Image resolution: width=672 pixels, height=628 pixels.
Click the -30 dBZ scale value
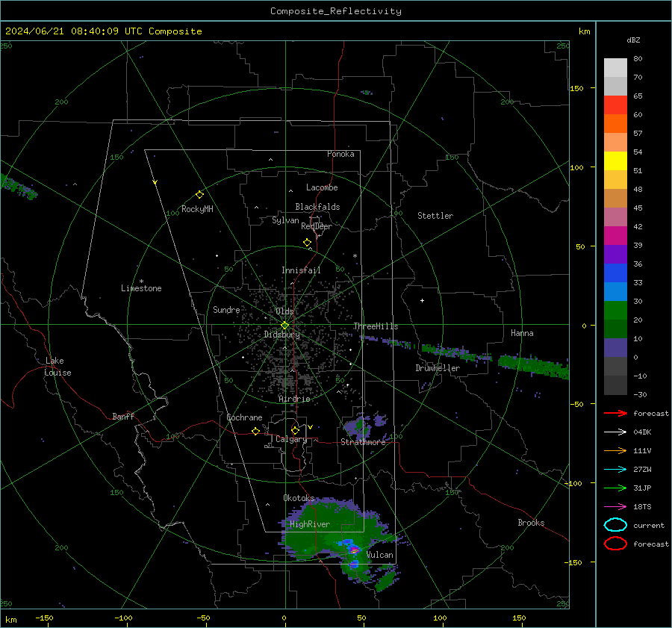[641, 394]
